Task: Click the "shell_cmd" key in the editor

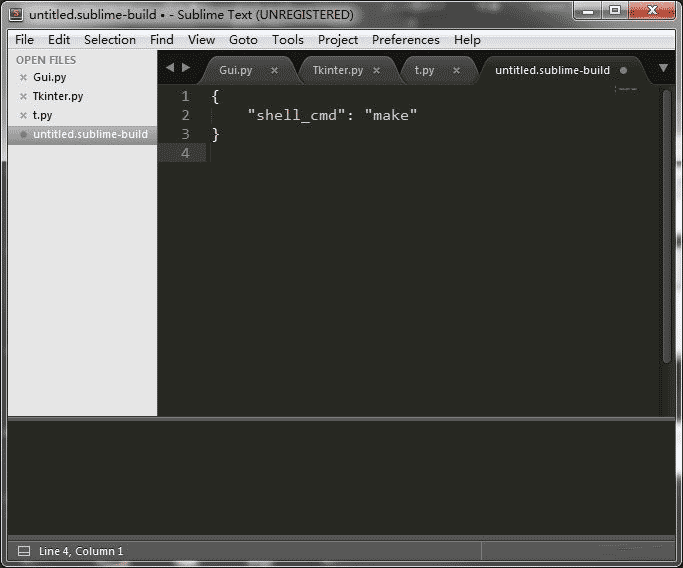Action: tap(296, 115)
